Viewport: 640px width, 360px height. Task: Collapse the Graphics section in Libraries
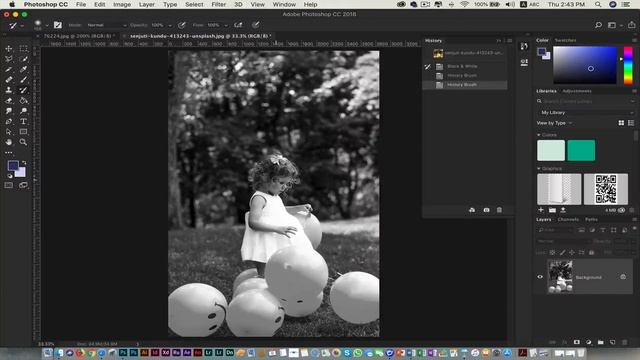point(538,168)
